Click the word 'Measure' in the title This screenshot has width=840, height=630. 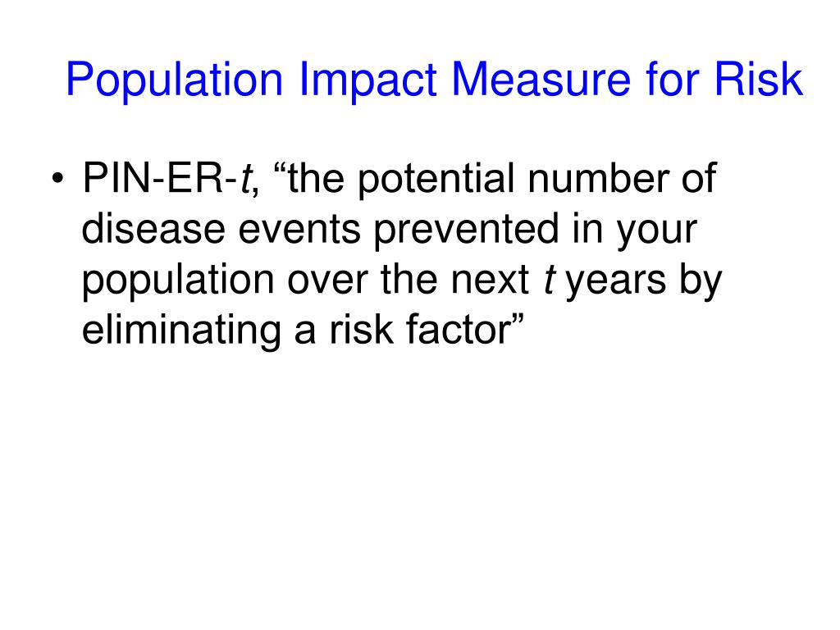tap(541, 80)
